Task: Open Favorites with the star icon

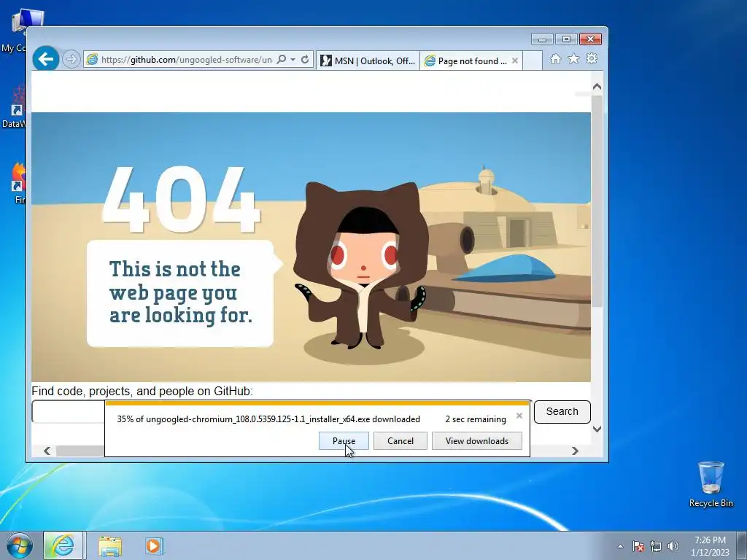Action: pos(573,58)
